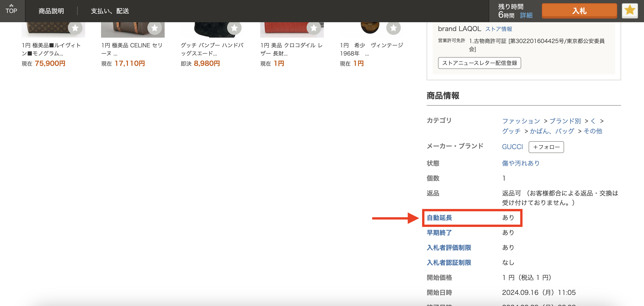
Task: Open the かばん、バッグ category link
Action: (x=552, y=131)
